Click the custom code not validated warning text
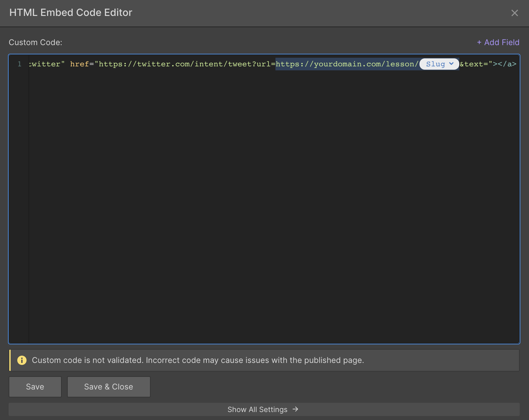 [x=198, y=360]
